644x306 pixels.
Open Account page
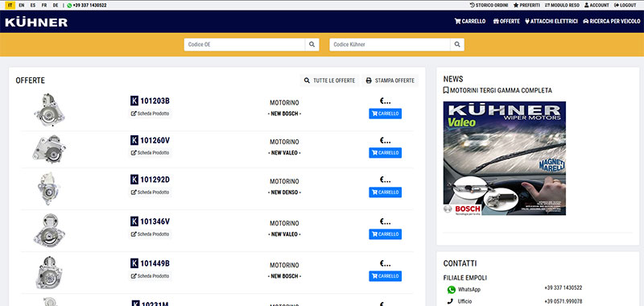coord(597,6)
